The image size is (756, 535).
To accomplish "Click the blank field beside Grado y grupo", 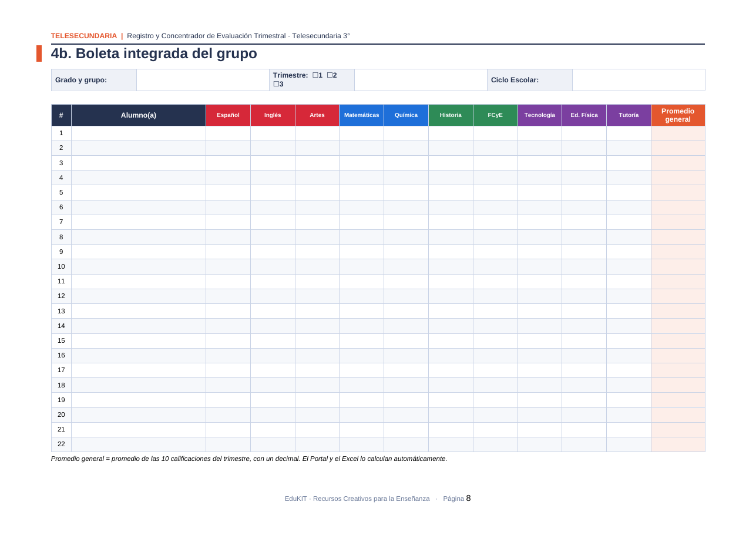I will [203, 80].
